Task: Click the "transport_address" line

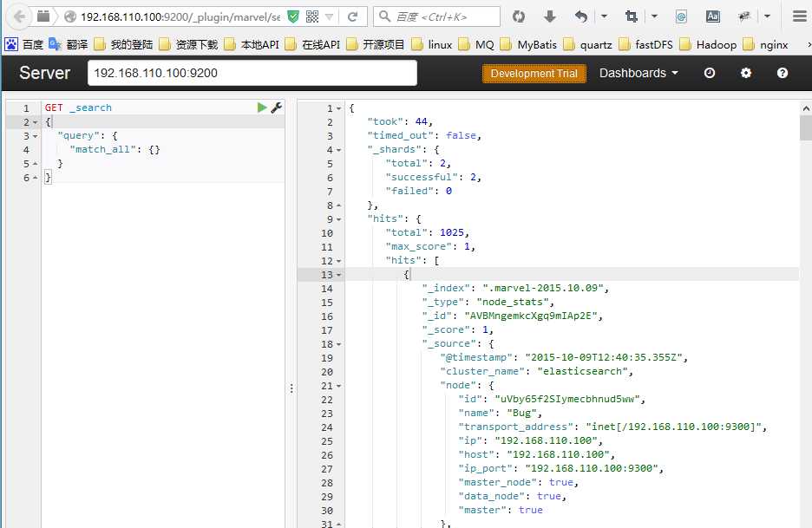Action: 612,427
